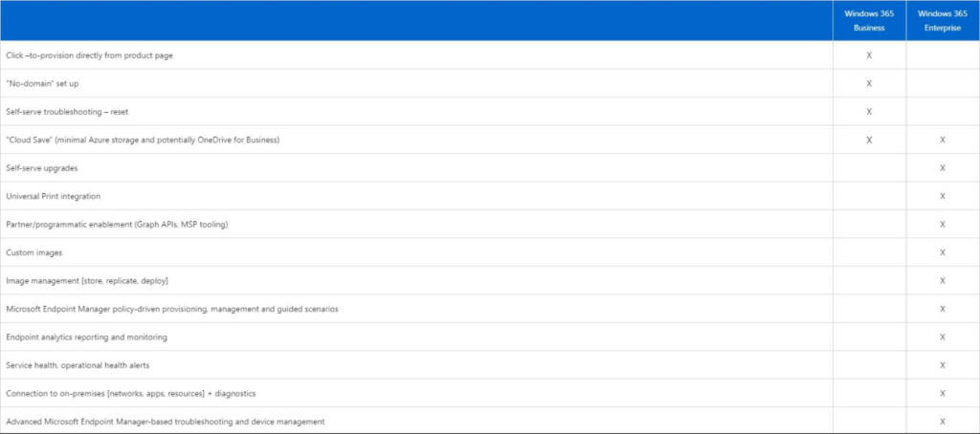Select "Endpoint analytics reporting and monitoring" text
Viewport: 980px width, 434px height.
[x=86, y=337]
